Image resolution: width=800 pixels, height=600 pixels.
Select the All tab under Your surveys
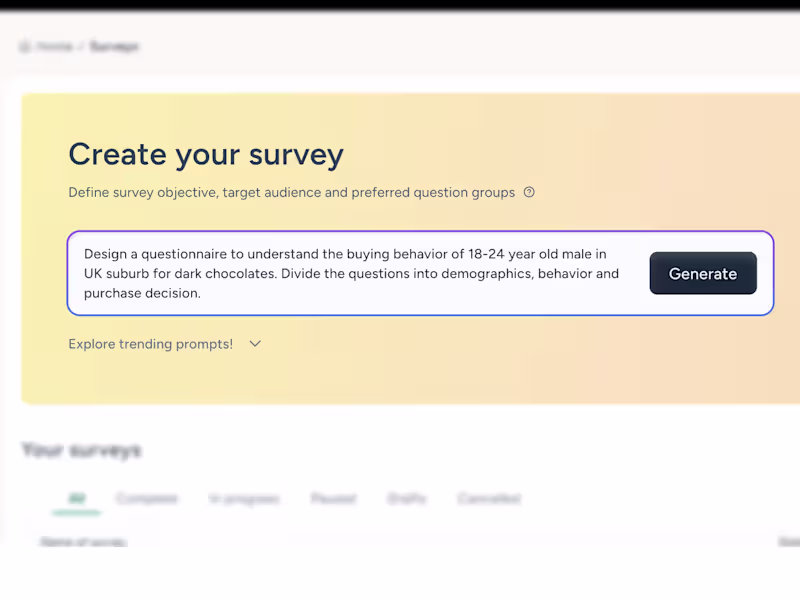(x=76, y=499)
